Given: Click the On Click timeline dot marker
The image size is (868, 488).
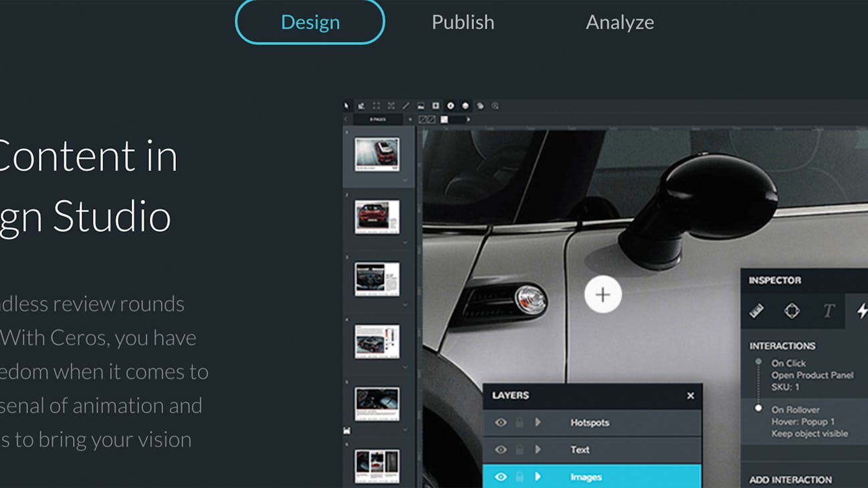Looking at the screenshot, I should [x=758, y=362].
